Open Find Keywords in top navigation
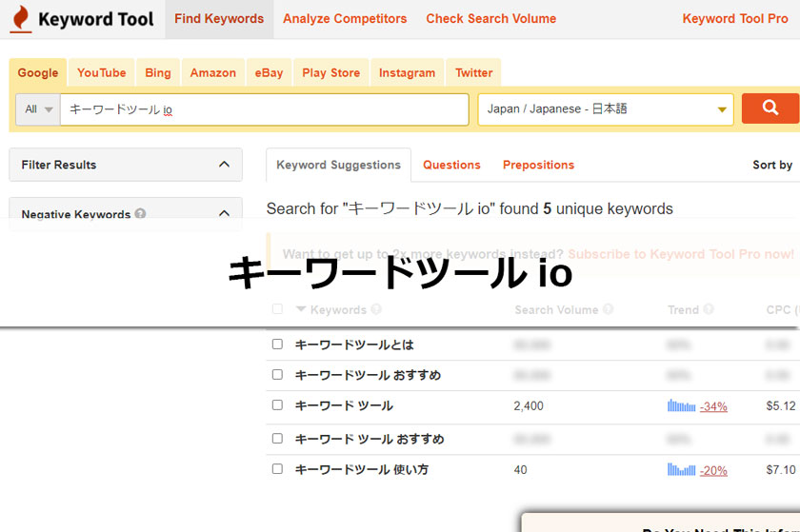Image resolution: width=800 pixels, height=532 pixels. (x=219, y=19)
